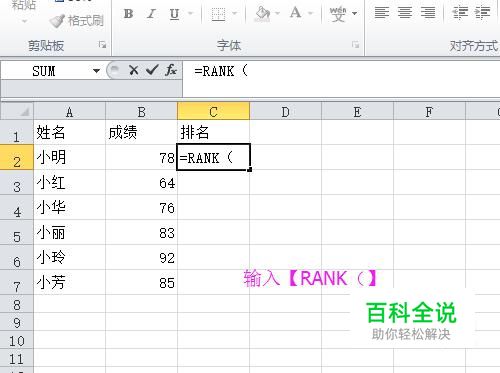Viewport: 500px width, 373px height.
Task: Click the Name Box showing SUM
Action: (x=45, y=71)
